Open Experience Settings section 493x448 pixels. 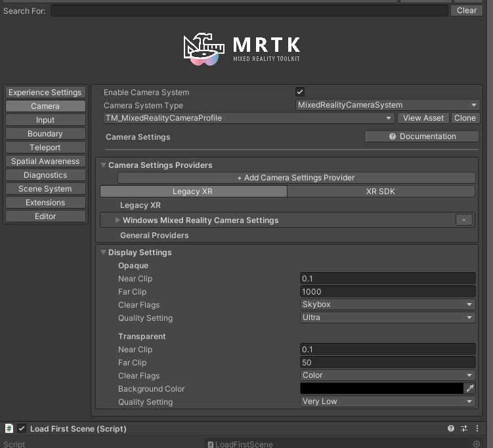45,92
